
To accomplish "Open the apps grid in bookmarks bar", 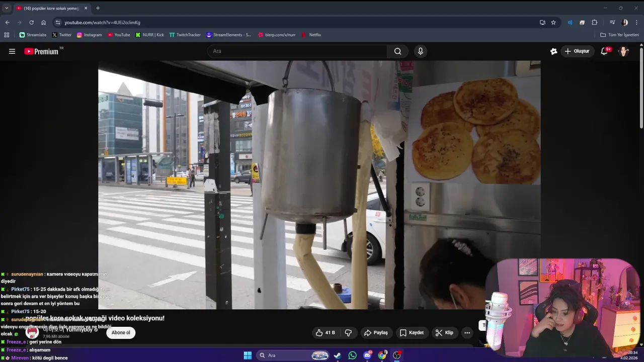I will 7,35.
